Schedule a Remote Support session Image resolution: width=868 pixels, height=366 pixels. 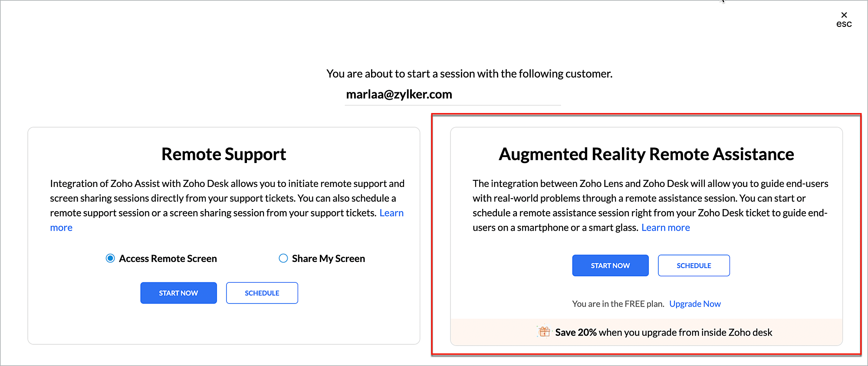(x=262, y=293)
